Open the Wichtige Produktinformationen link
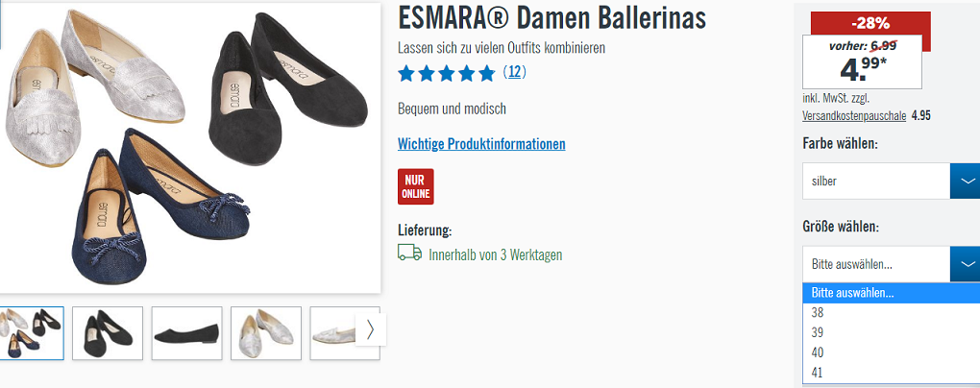The width and height of the screenshot is (980, 388). point(481,144)
